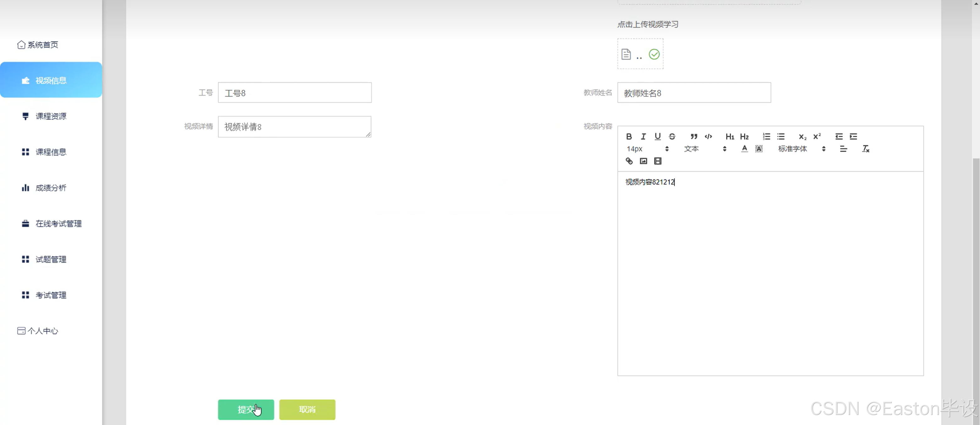Apply superscript formatting
980x425 pixels.
817,137
